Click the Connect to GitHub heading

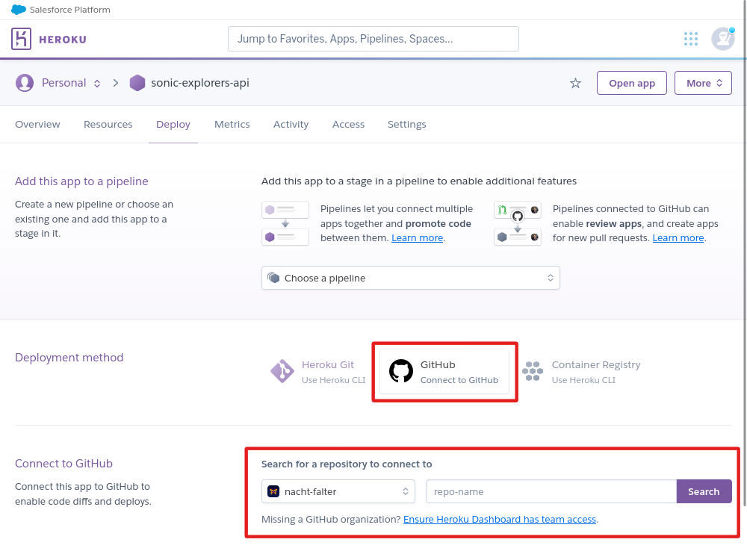[x=63, y=464]
